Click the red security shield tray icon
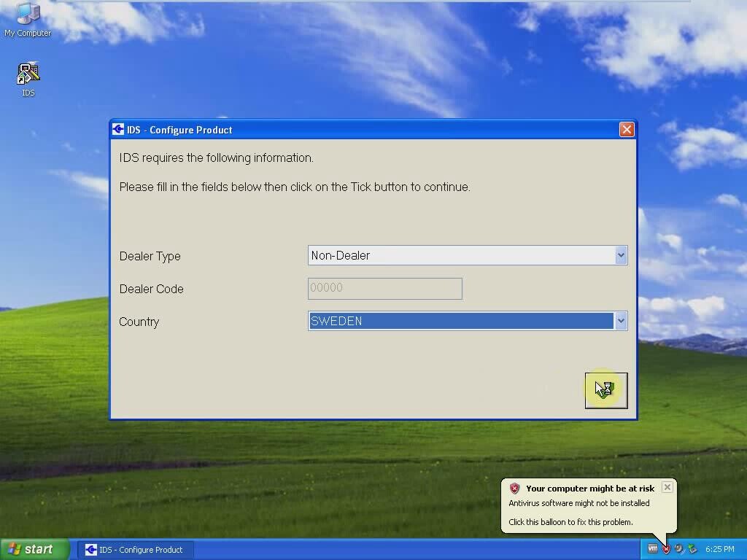The image size is (747, 560). (x=666, y=550)
